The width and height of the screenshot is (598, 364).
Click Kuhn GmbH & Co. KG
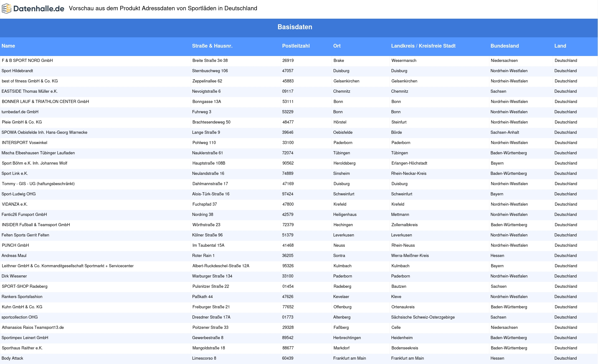point(22,307)
